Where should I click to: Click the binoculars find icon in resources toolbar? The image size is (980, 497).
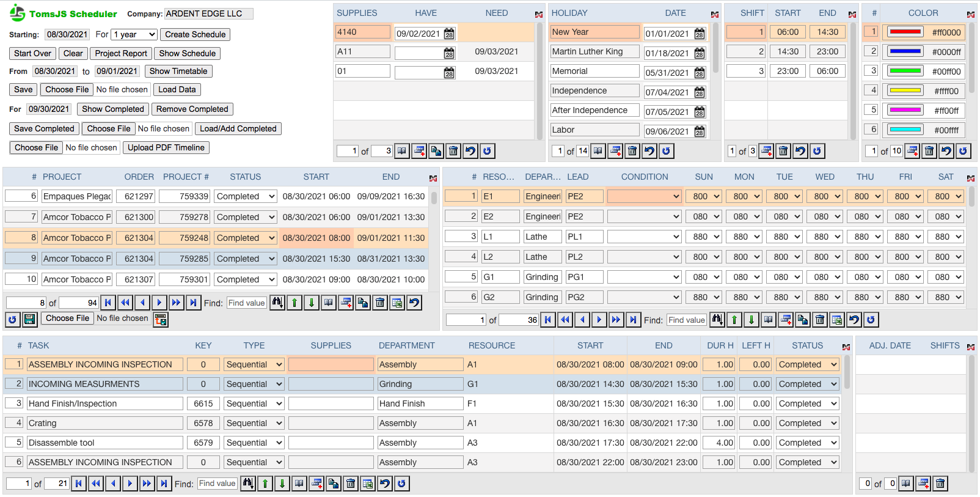pyautogui.click(x=717, y=319)
